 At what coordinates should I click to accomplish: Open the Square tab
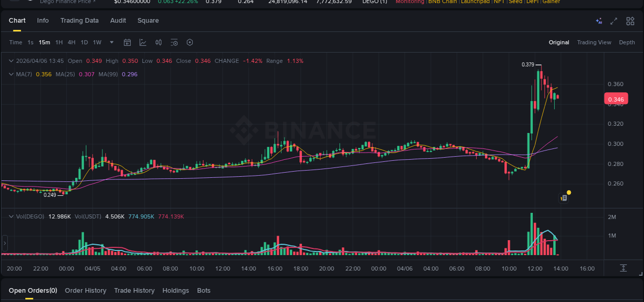click(148, 21)
